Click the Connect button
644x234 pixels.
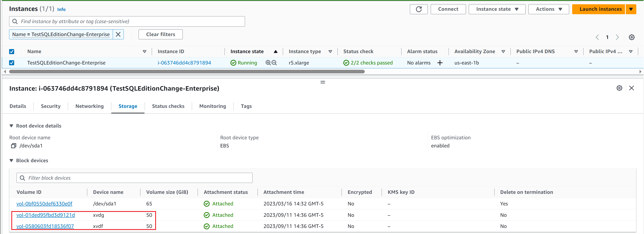(x=448, y=9)
